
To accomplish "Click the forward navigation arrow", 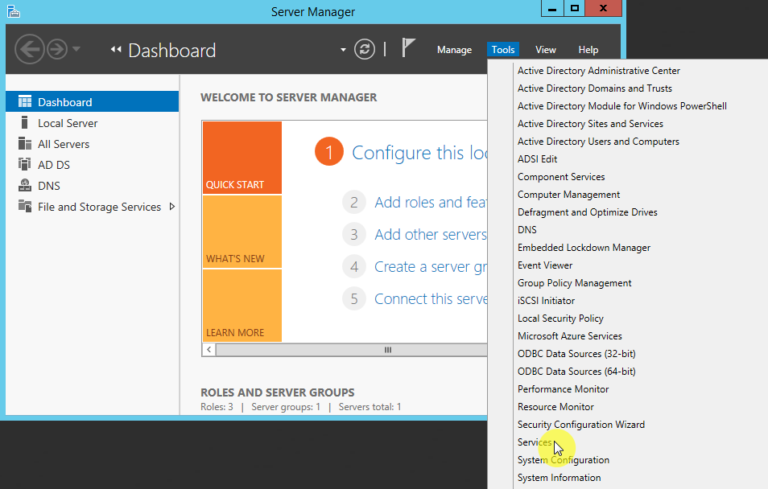I will pos(57,49).
